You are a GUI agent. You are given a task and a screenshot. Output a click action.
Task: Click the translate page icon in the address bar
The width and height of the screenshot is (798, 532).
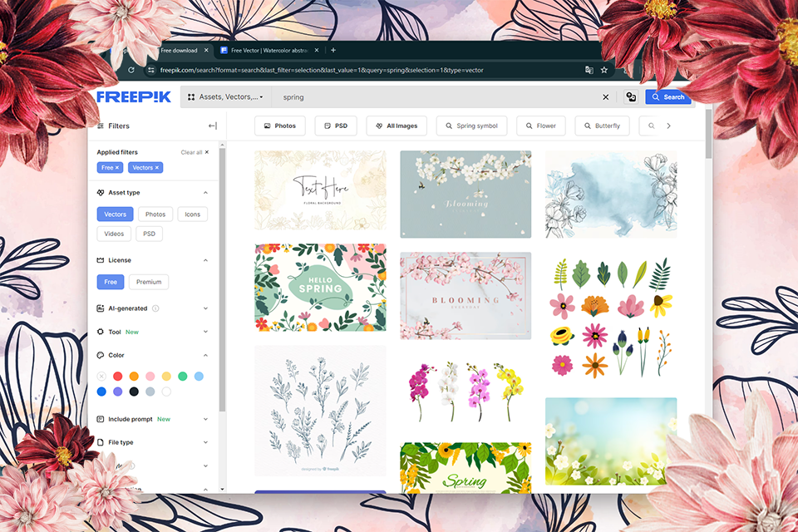[x=589, y=71]
